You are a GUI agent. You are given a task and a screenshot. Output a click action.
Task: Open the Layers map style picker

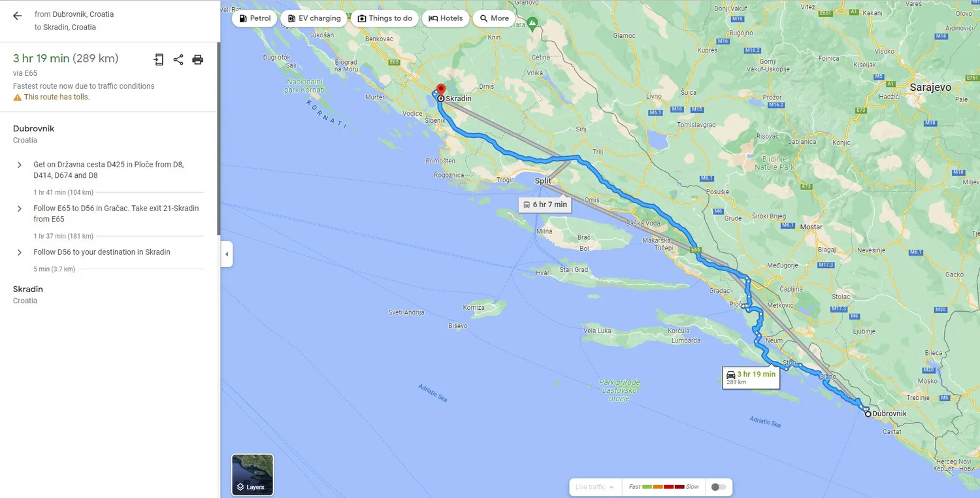252,474
